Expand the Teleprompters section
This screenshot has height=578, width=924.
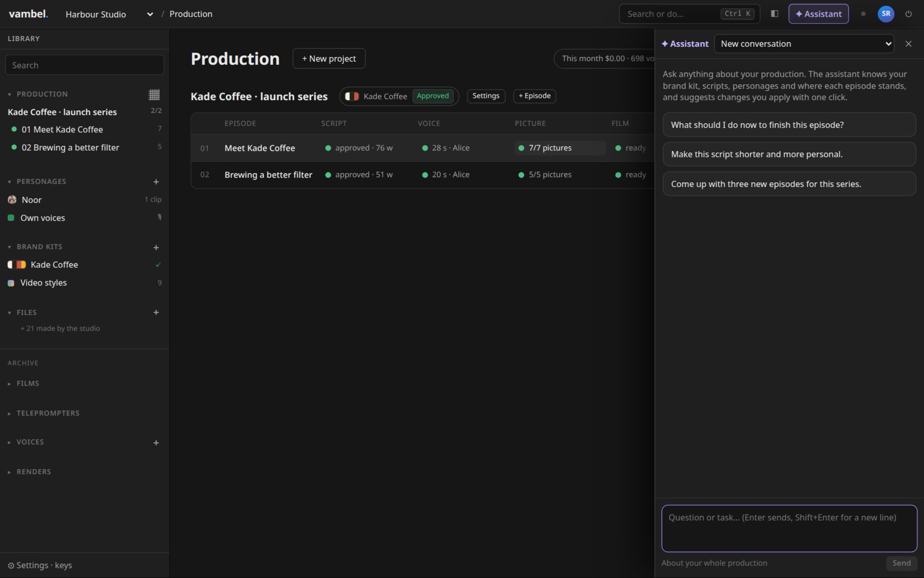9,413
